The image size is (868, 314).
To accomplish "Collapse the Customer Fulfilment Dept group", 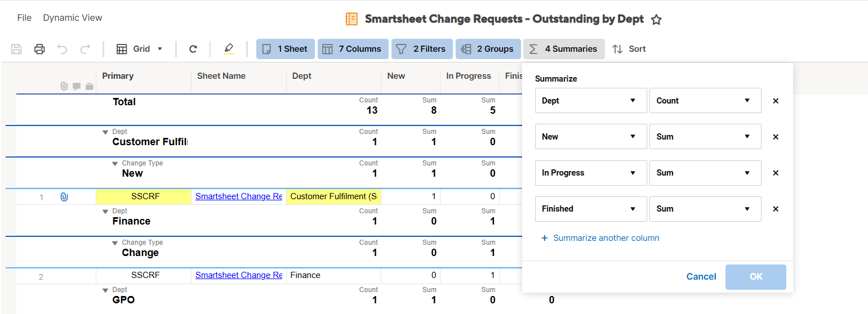I will [x=105, y=132].
